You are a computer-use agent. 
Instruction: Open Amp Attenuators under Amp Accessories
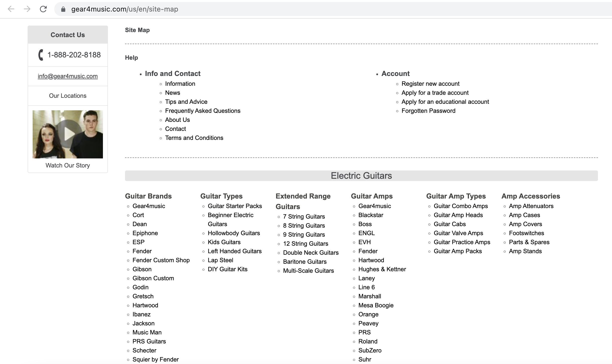pos(531,206)
